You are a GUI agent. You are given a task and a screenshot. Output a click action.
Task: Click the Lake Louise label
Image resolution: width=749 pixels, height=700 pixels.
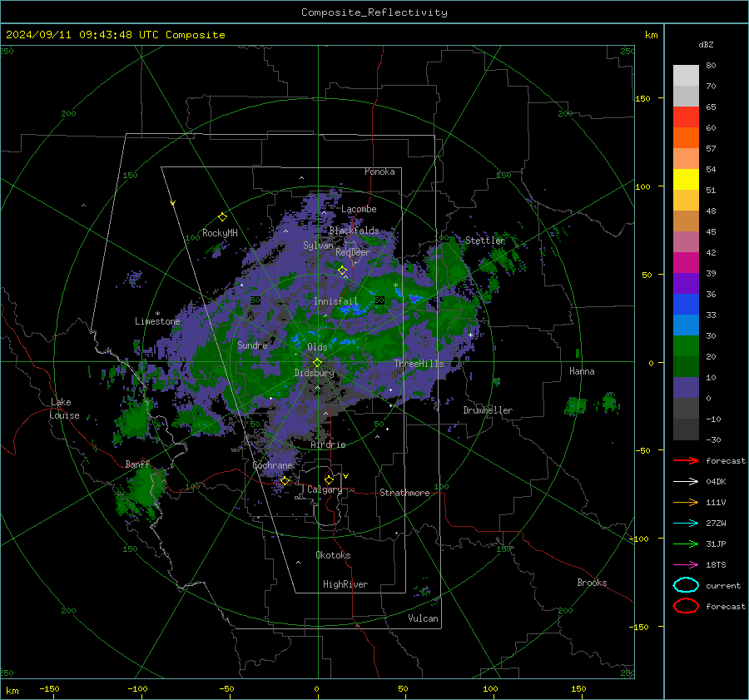click(64, 409)
